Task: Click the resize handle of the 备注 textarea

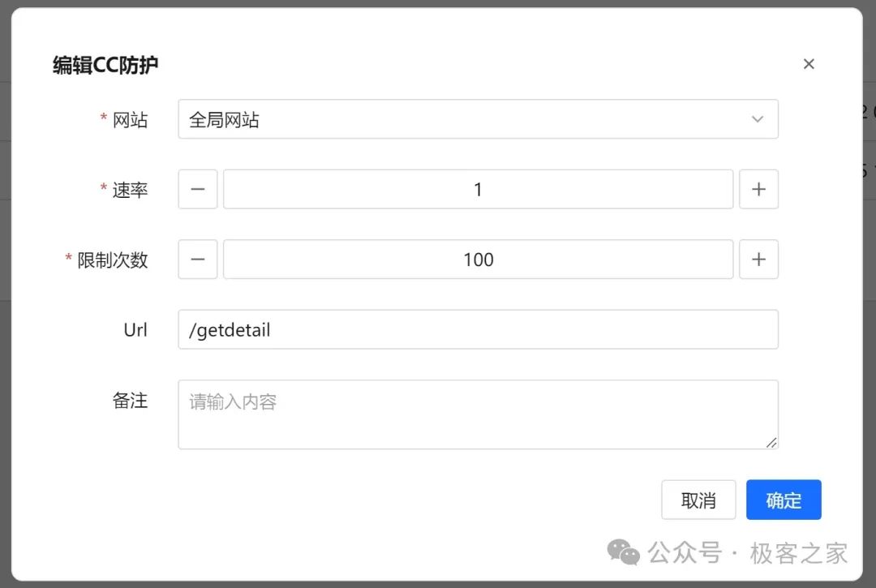Action: (x=771, y=442)
